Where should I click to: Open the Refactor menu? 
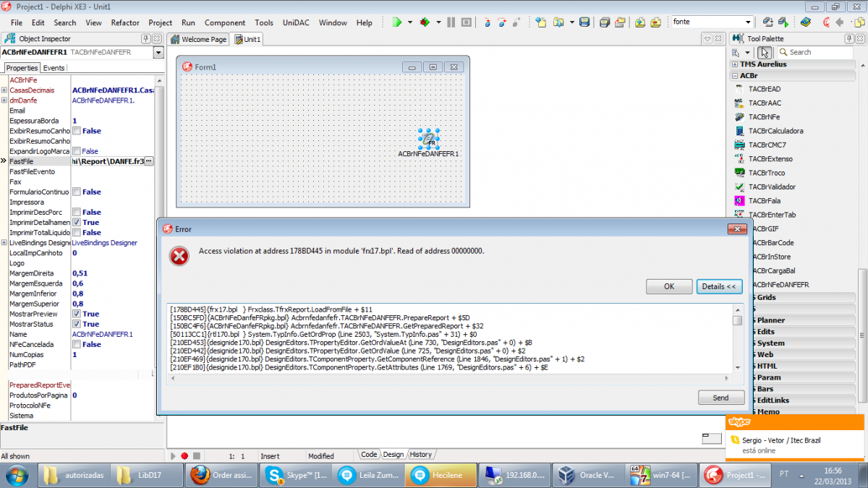point(125,22)
